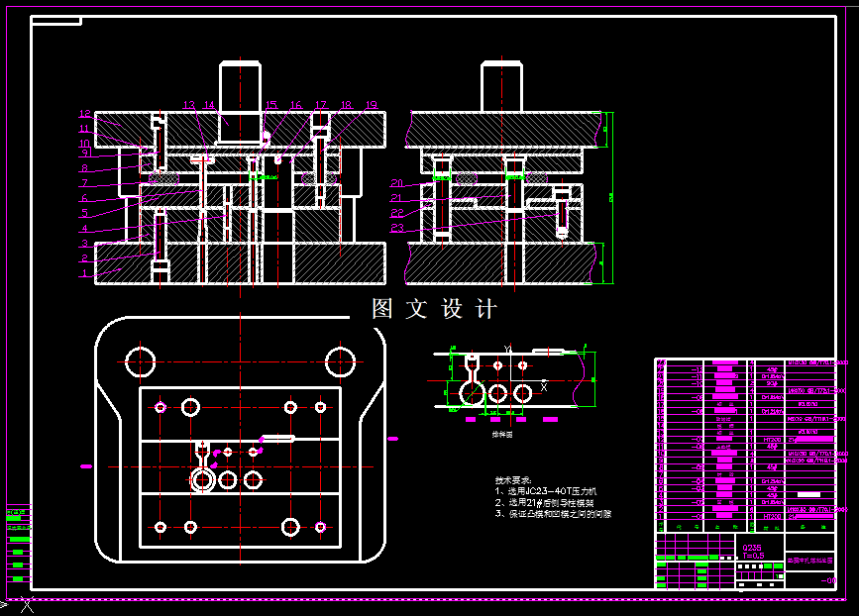Click callout number 6 in the front view
Image resolution: width=859 pixels, height=616 pixels.
(84, 198)
